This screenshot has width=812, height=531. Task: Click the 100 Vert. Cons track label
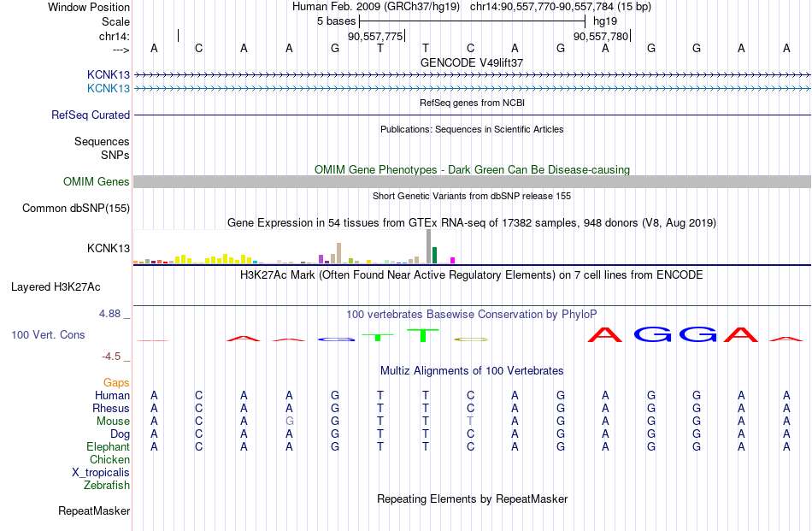coord(48,334)
